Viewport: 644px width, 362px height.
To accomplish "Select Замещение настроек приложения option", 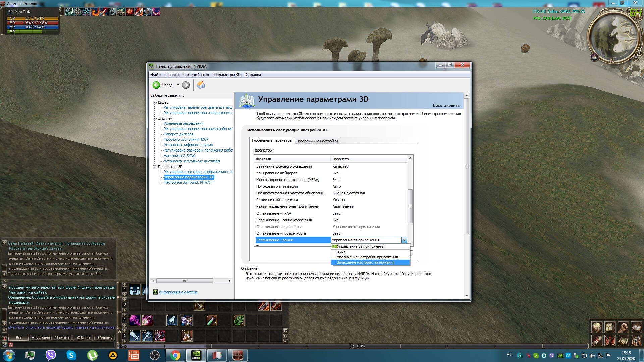I will point(365,262).
